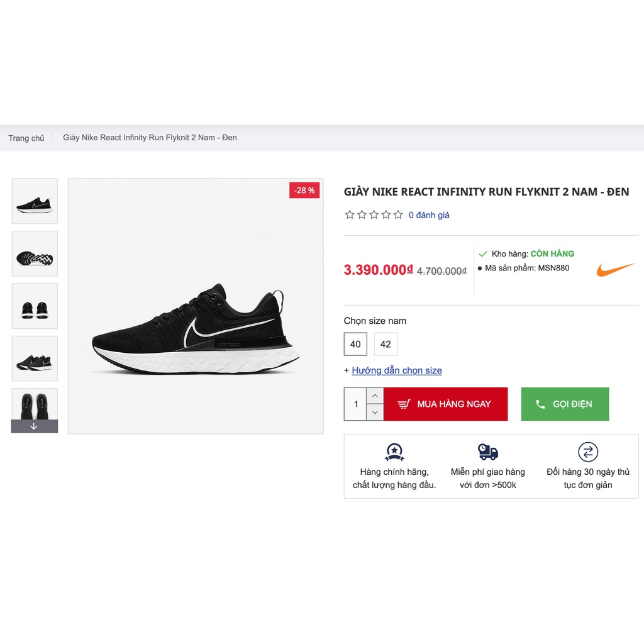
Task: Click the fifth rating star
Action: point(398,215)
